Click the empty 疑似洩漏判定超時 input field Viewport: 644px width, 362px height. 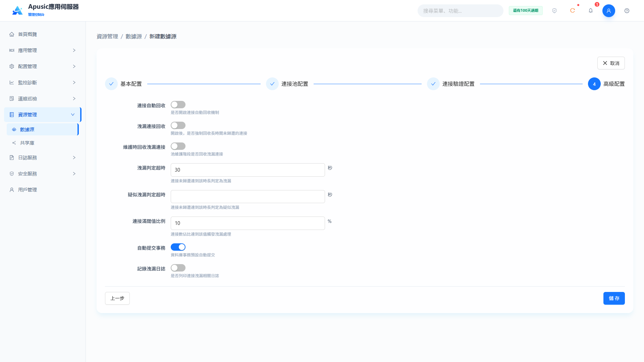point(248,196)
